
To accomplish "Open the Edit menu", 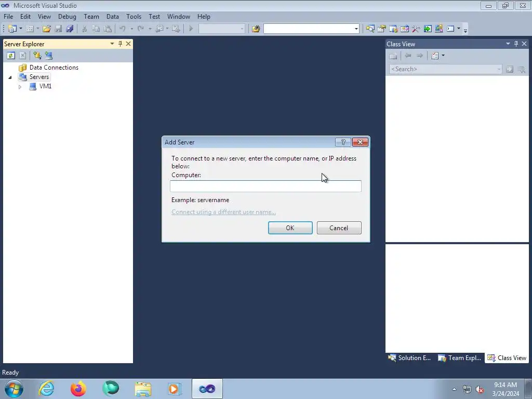I will coord(25,17).
